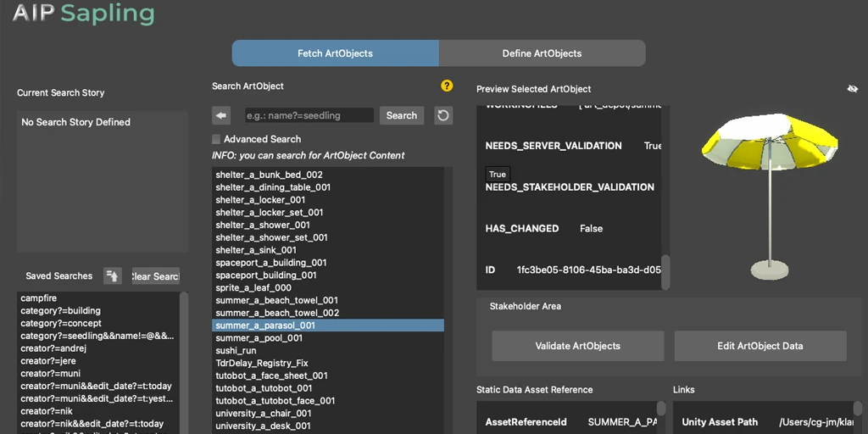Select tutobot_a_face_sheet_001 in the list

pyautogui.click(x=328, y=376)
